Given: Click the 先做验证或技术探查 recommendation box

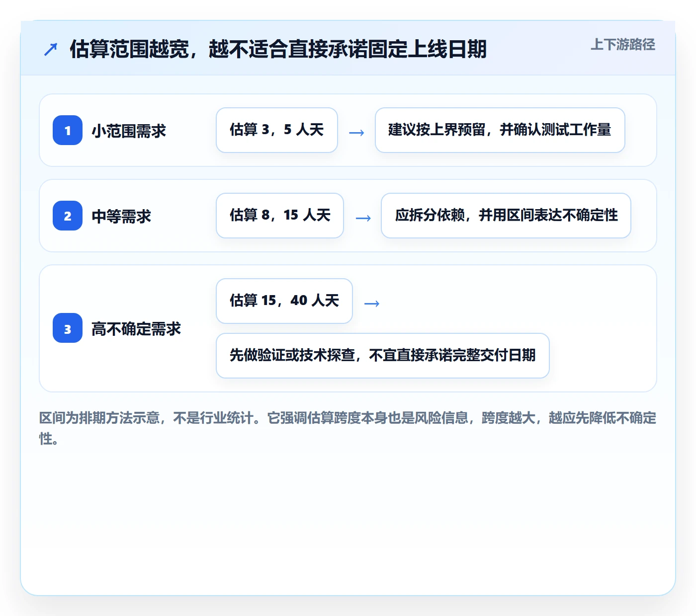Looking at the screenshot, I should 383,356.
